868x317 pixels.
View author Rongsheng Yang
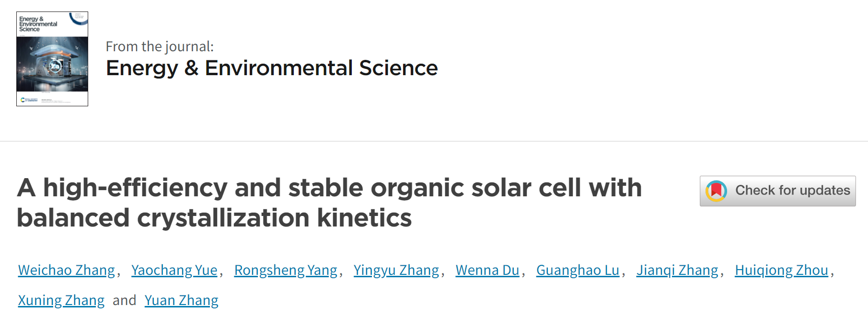tap(286, 270)
